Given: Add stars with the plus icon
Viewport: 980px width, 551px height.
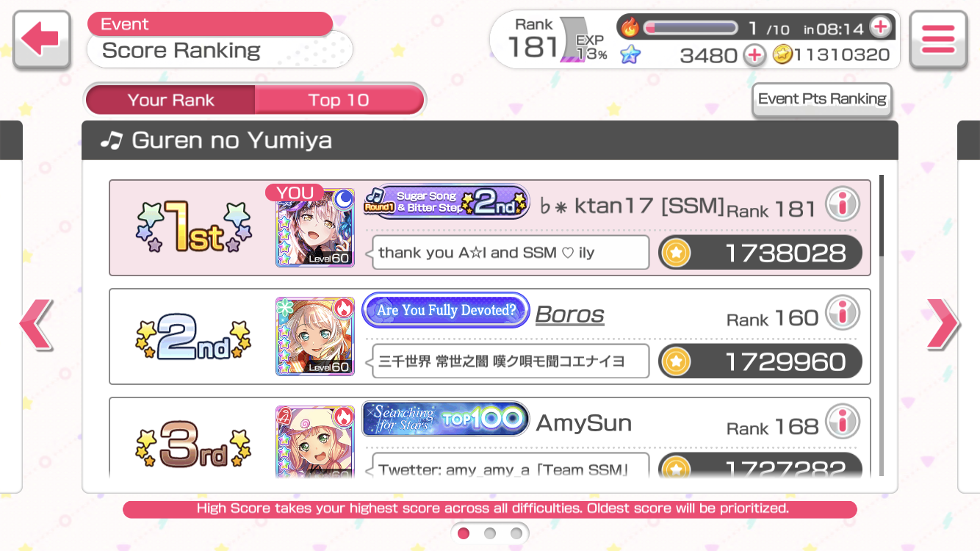Looking at the screenshot, I should pos(754,55).
